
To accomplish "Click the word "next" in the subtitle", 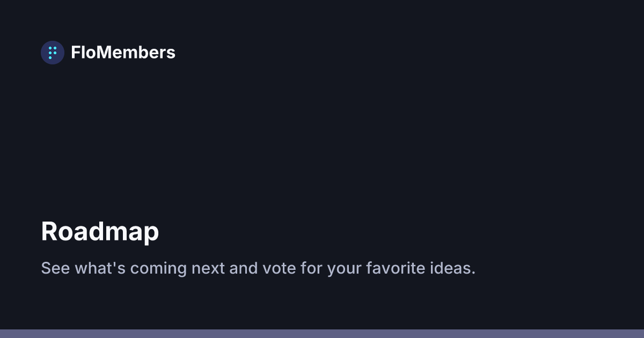I will [x=208, y=268].
